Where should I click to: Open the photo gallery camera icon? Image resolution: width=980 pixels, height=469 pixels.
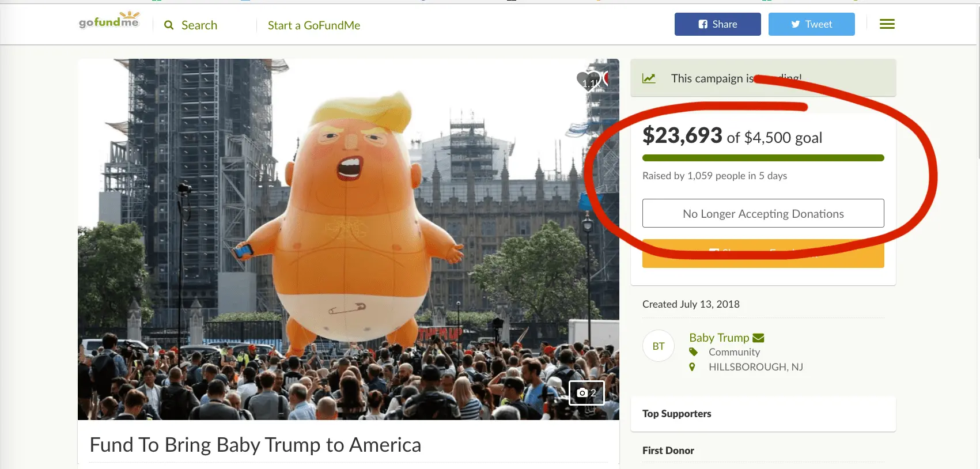coord(587,393)
